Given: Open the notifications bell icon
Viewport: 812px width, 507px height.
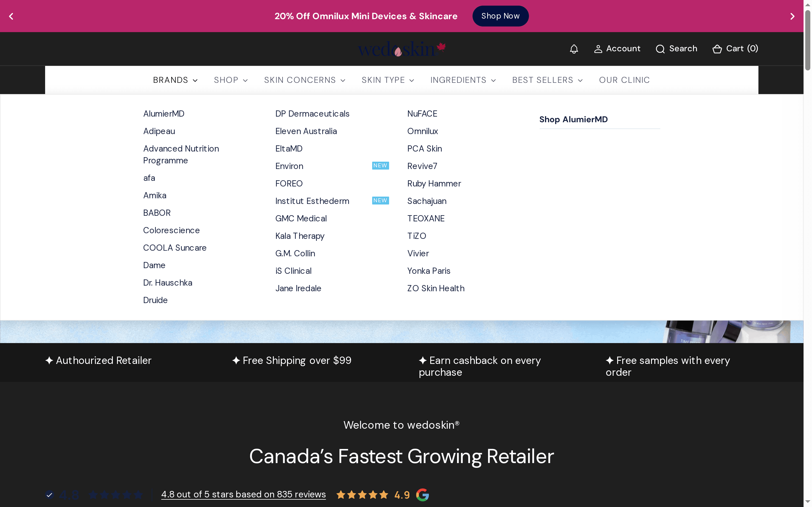Looking at the screenshot, I should [574, 49].
